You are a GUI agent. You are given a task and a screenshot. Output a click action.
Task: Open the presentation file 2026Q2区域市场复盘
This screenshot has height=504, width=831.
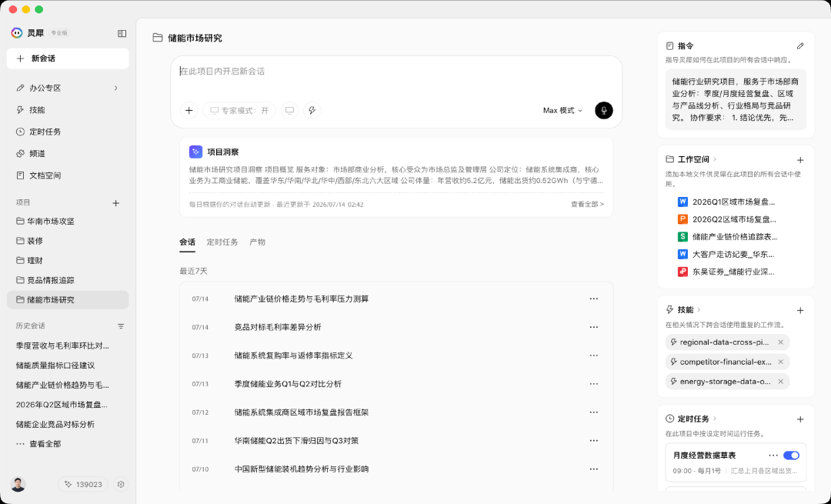[726, 219]
